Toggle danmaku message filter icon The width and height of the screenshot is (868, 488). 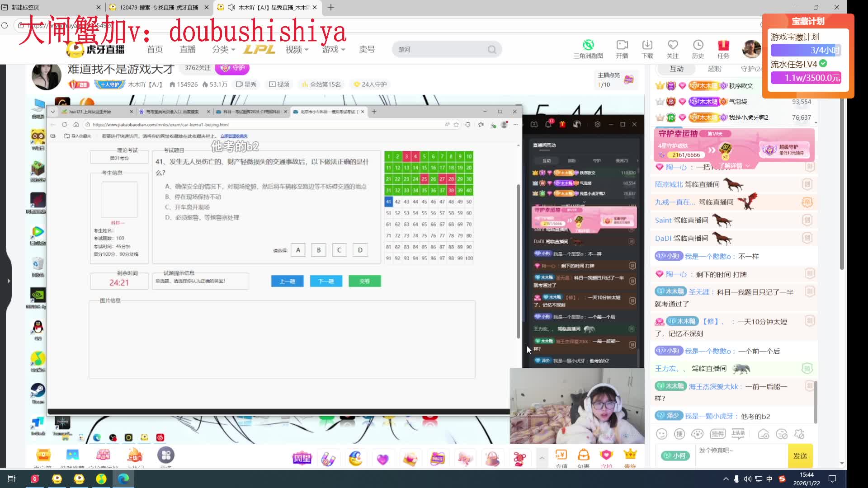pos(782,434)
